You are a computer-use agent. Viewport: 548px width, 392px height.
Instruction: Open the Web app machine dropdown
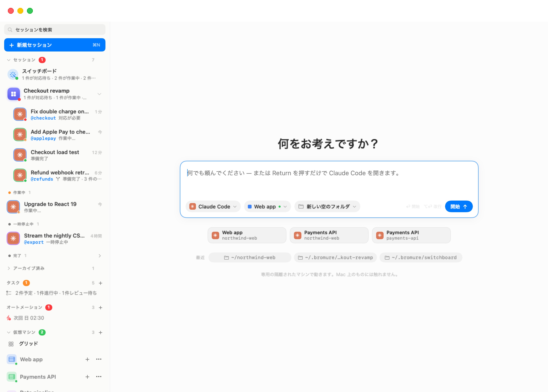coord(267,207)
